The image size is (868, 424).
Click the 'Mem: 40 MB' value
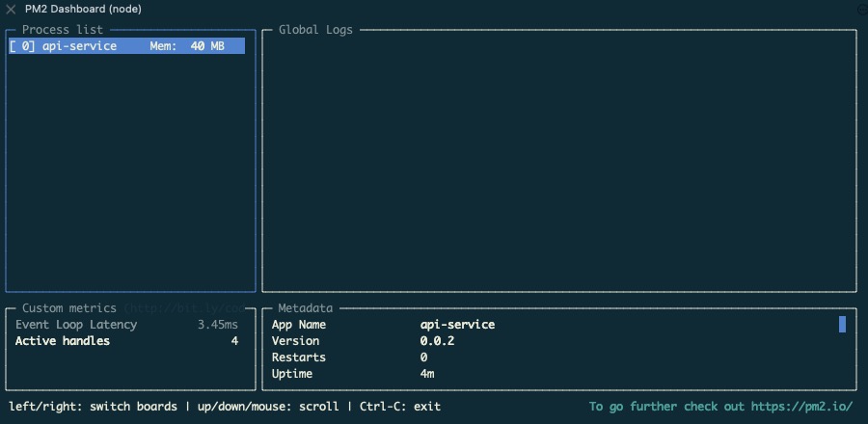pos(187,46)
